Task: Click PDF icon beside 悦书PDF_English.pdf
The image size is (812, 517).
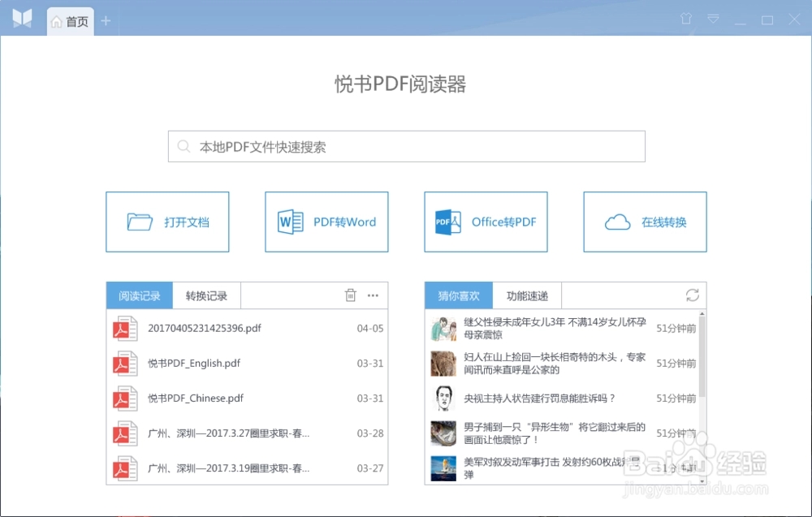Action: tap(125, 364)
